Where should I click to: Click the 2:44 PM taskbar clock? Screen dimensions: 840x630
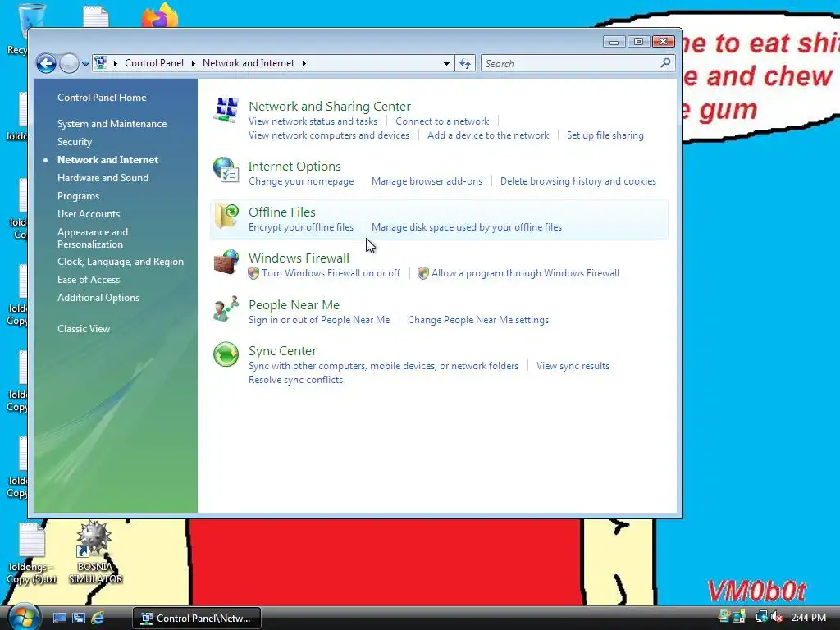click(x=808, y=618)
